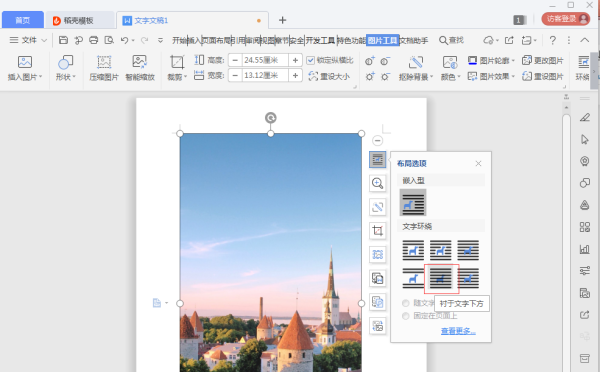Image resolution: width=600 pixels, height=372 pixels.
Task: Open the Document Assistant (文档助手) ribbon tab
Action: 414,40
